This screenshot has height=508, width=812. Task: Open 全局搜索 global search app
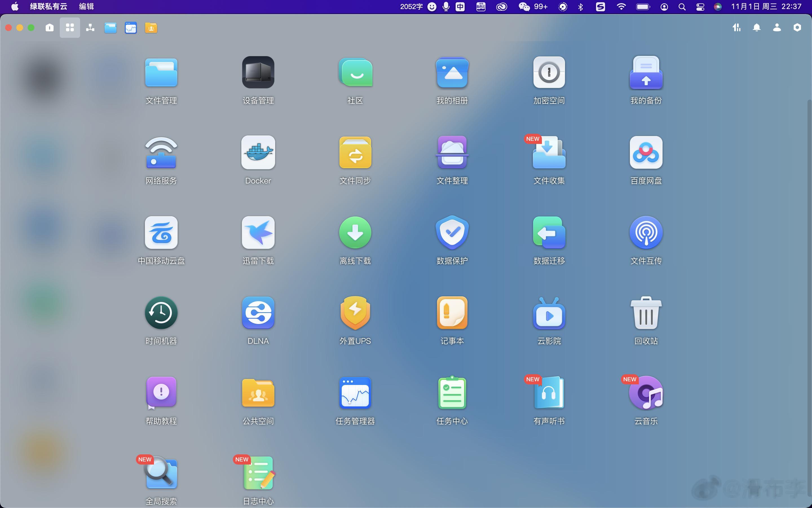(x=161, y=473)
